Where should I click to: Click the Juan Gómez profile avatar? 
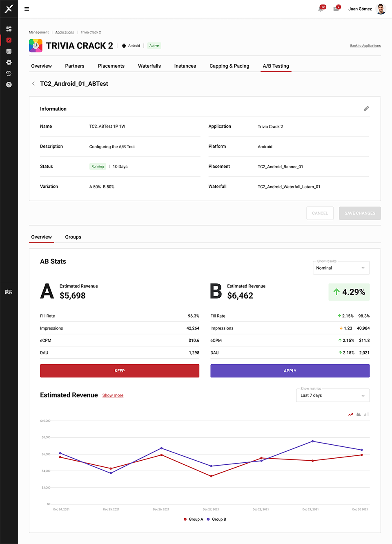tap(381, 9)
